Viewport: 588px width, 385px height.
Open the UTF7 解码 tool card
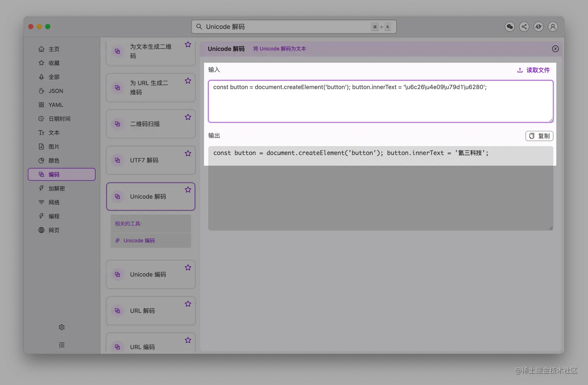click(x=151, y=160)
